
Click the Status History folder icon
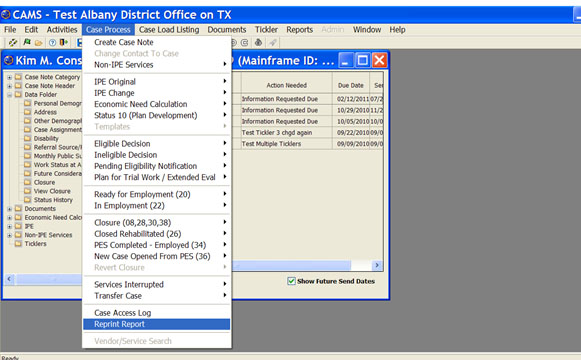pos(27,200)
